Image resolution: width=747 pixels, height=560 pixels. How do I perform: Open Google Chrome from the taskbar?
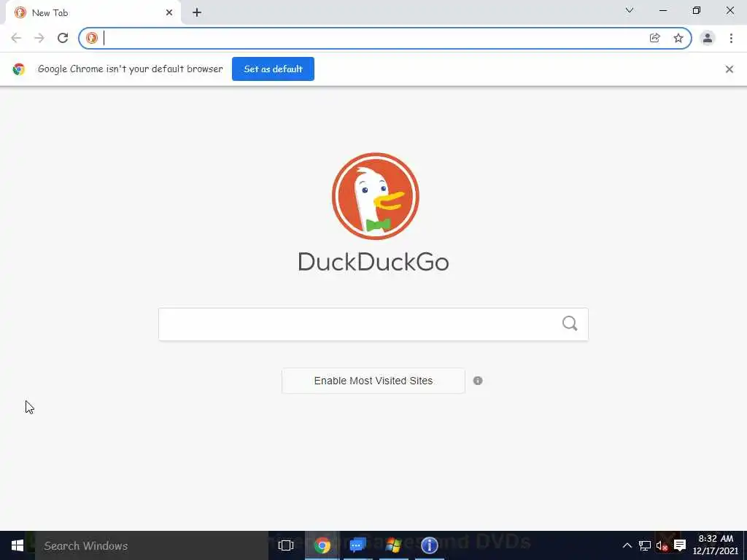(322, 545)
